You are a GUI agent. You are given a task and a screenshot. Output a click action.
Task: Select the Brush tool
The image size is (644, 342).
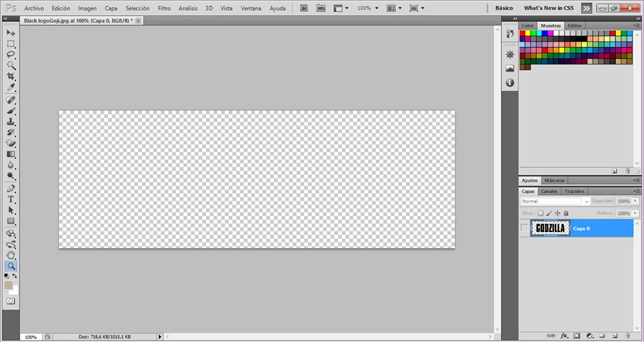coord(11,111)
